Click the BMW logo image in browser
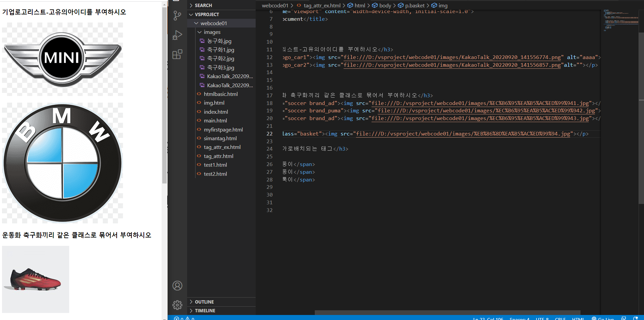 click(x=62, y=163)
